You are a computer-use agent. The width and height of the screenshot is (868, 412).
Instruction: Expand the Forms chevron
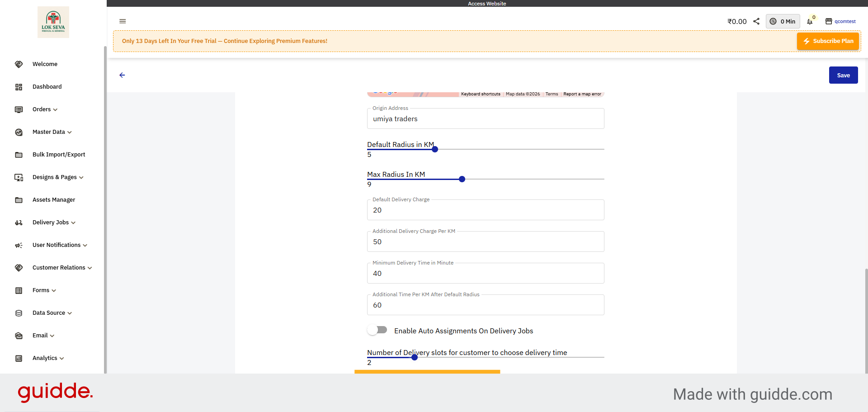[54, 291]
